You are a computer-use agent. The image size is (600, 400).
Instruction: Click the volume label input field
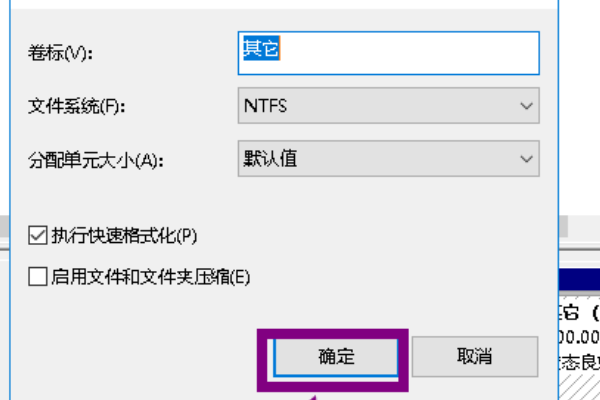coord(388,50)
